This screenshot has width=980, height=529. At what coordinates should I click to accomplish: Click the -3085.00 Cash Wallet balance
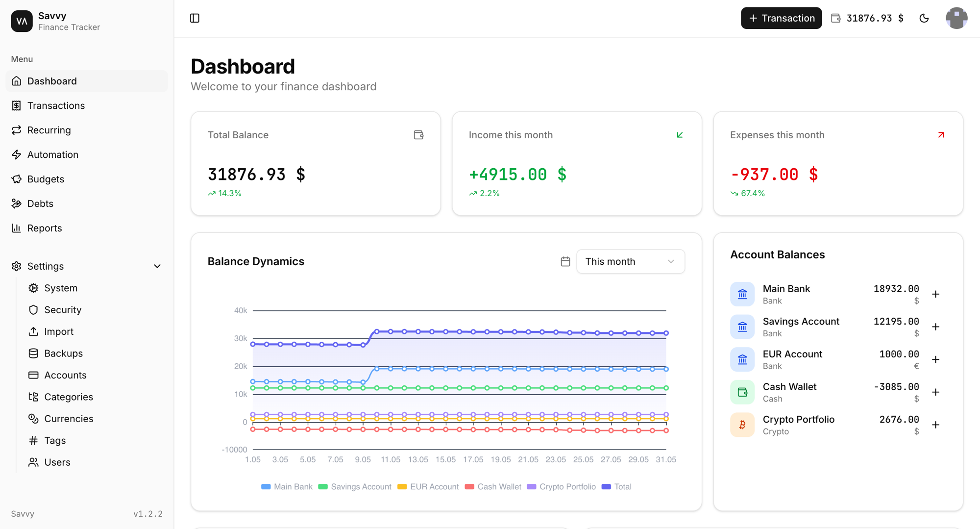(896, 387)
